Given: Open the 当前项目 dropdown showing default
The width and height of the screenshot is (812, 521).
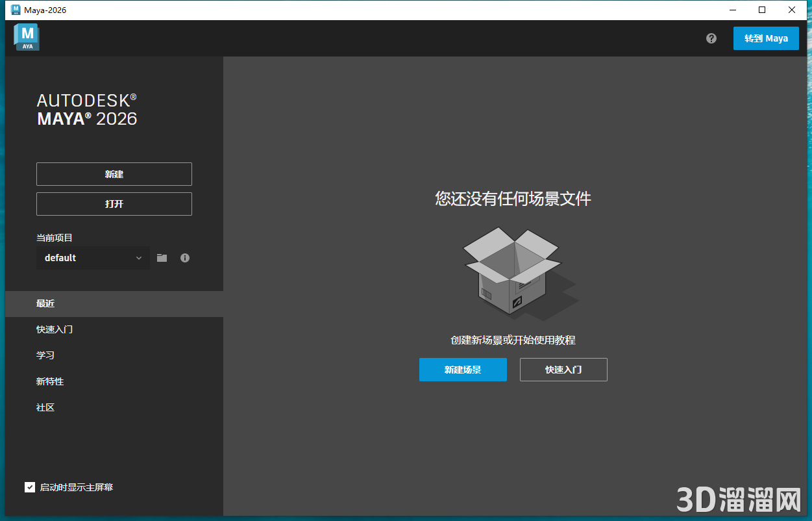Looking at the screenshot, I should click(x=84, y=257).
